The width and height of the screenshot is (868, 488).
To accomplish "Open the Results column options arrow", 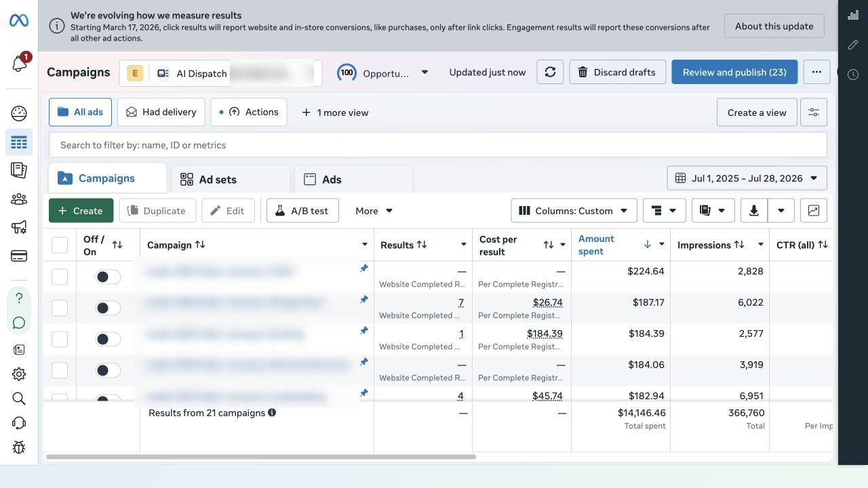I will point(464,245).
